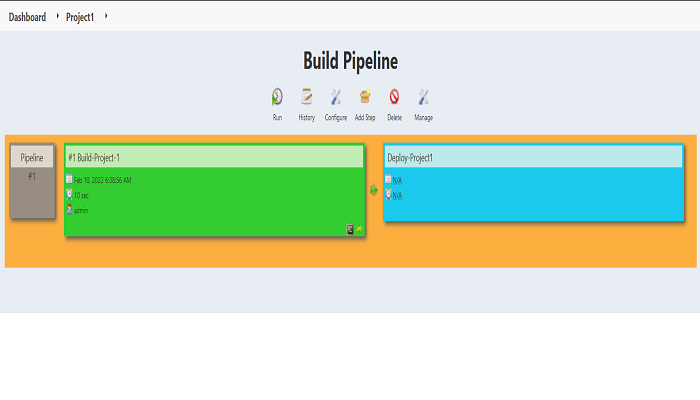The width and height of the screenshot is (700, 400).
Task: Go to the Dashboard breadcrumb link
Action: [x=27, y=17]
